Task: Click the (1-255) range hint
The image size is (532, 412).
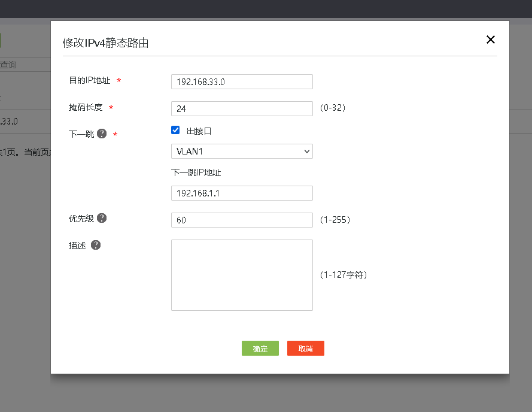Action: [x=335, y=219]
